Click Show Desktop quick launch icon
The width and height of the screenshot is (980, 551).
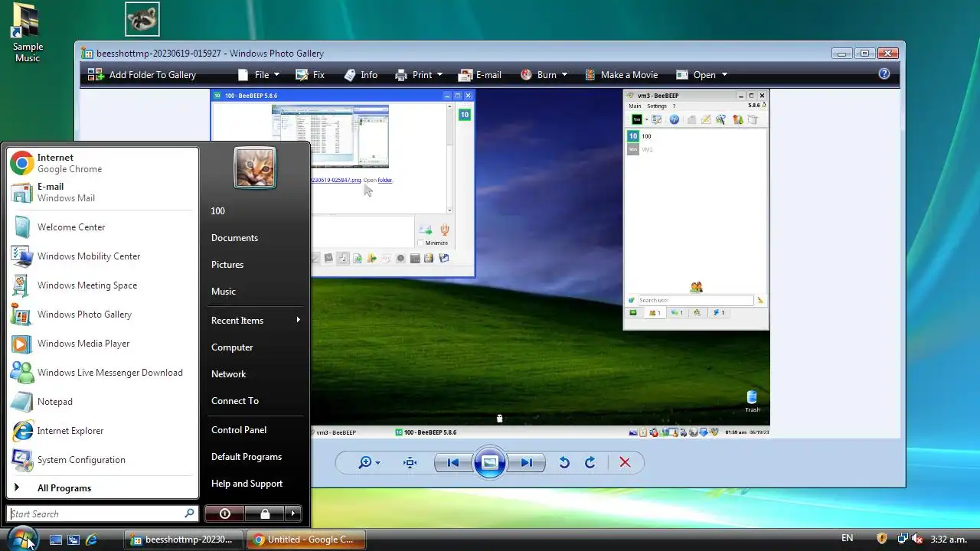tap(56, 540)
